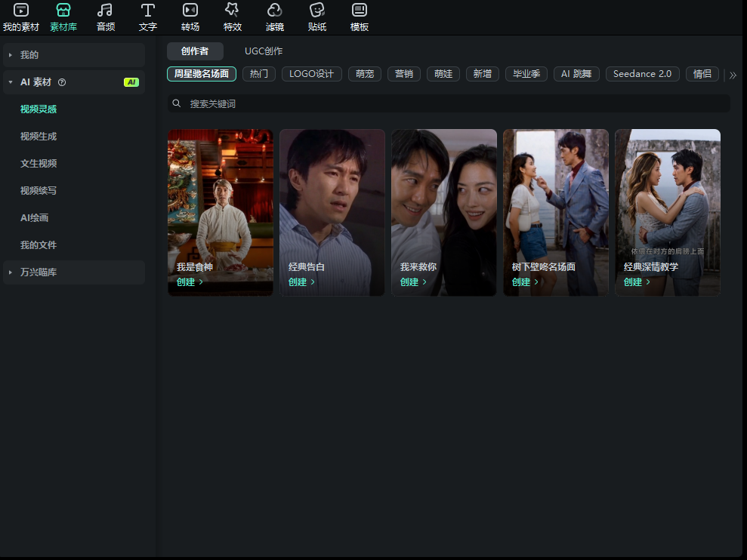Open the 文字 text tool icon
This screenshot has height=560, width=747.
click(x=148, y=10)
